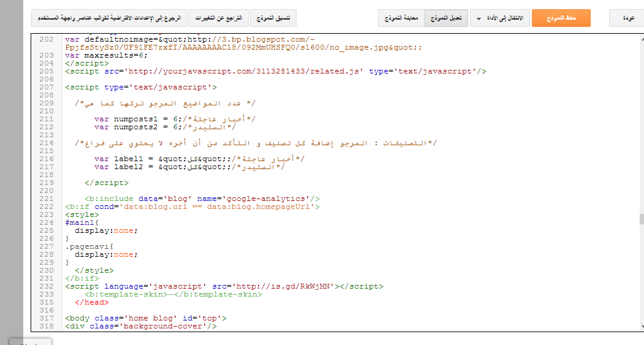Viewport: 644px width, 345px height.
Task: Click the orange حفظ النموذج save button
Action: (561, 18)
